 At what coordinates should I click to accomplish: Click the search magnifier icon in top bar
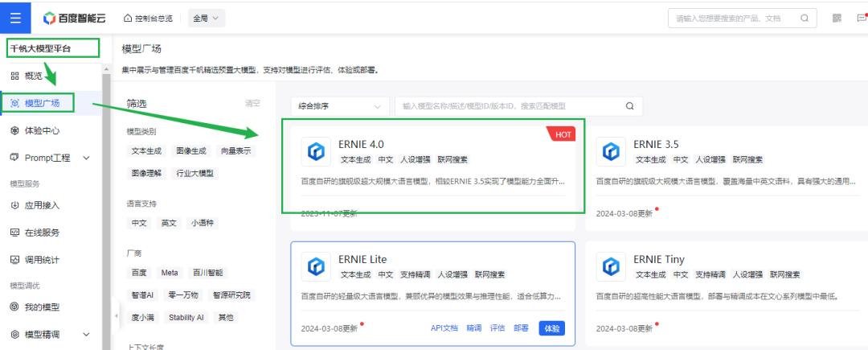(804, 18)
